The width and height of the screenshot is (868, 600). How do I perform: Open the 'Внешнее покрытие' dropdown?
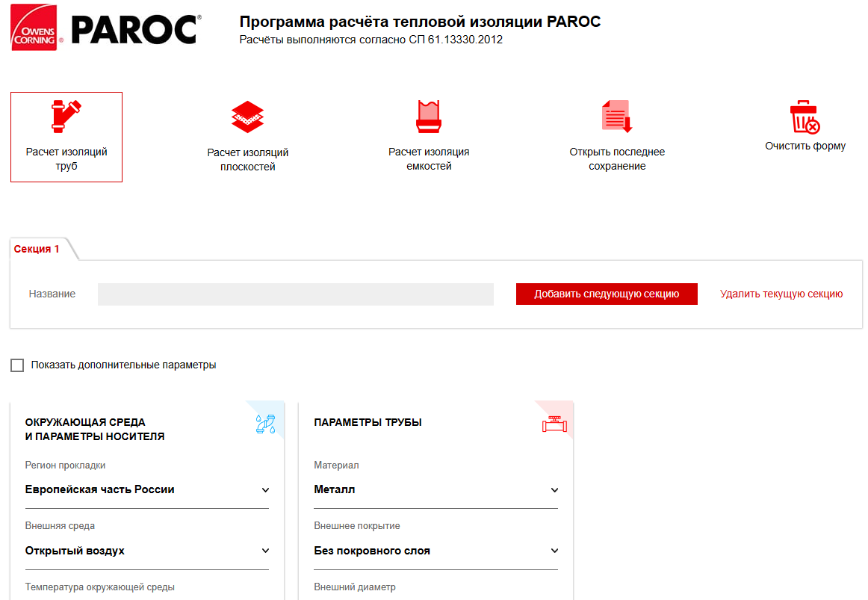pos(435,551)
